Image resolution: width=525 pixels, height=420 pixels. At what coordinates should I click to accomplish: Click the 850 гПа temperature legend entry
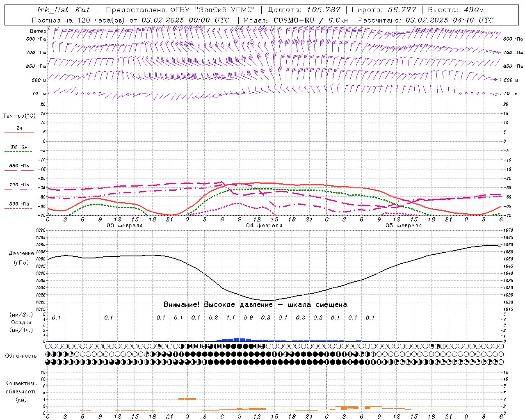point(19,166)
